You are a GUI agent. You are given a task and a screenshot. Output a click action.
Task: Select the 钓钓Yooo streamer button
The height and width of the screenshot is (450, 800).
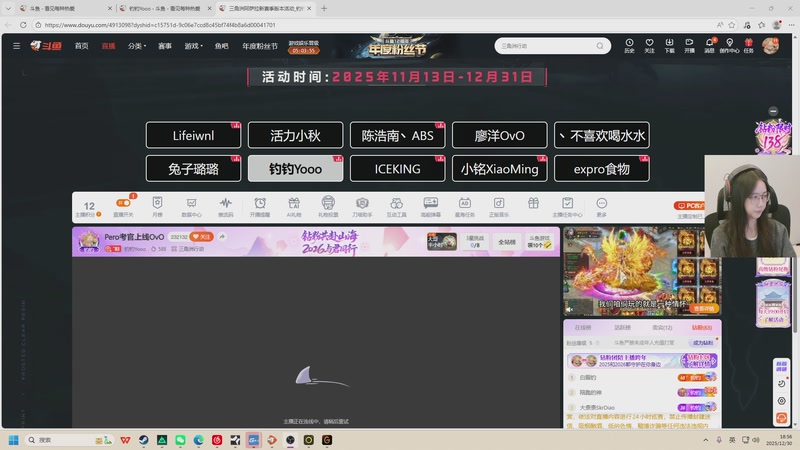click(295, 168)
